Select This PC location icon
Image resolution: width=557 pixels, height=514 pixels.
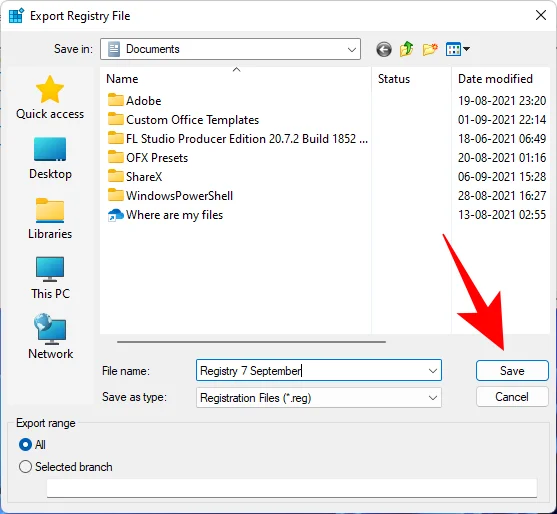point(50,278)
